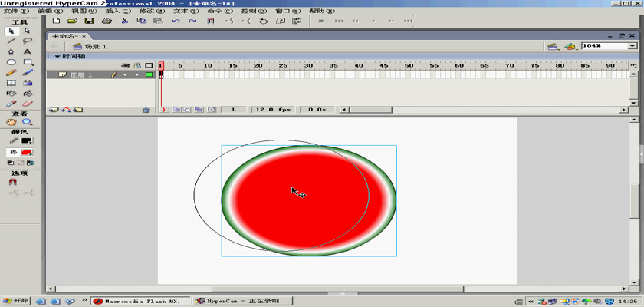The width and height of the screenshot is (644, 307).
Task: Click the Align toolbar icon
Action: point(297,21)
